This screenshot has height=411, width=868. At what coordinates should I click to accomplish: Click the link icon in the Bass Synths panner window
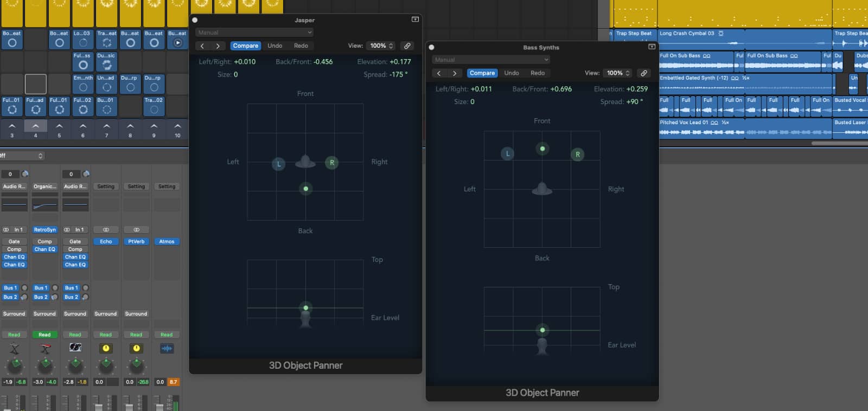coord(644,73)
